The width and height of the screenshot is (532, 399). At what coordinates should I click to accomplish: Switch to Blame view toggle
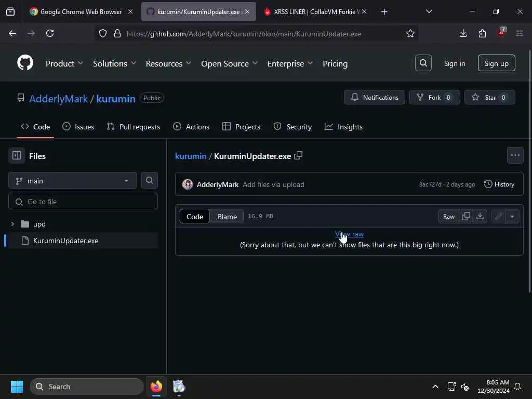227,217
